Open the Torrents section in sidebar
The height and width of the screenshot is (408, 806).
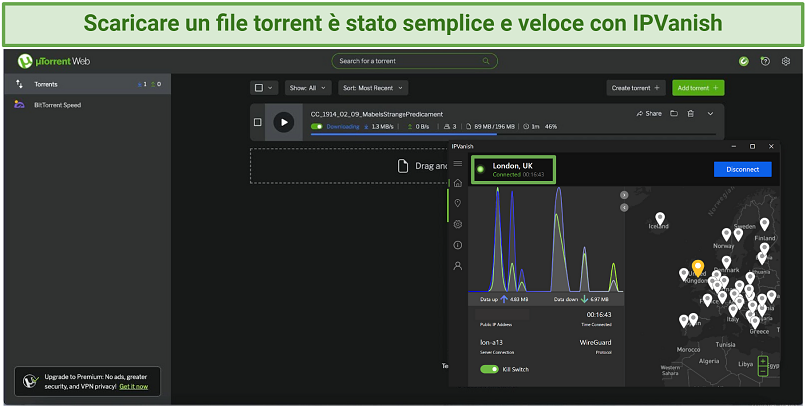[x=87, y=84]
